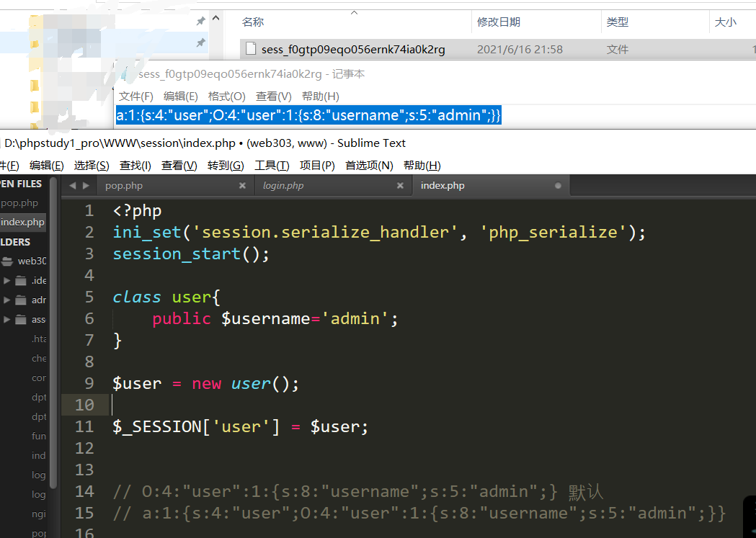The image size is (756, 538).
Task: Click $_SESSION['user'] assignment on line 11
Action: coord(240,427)
